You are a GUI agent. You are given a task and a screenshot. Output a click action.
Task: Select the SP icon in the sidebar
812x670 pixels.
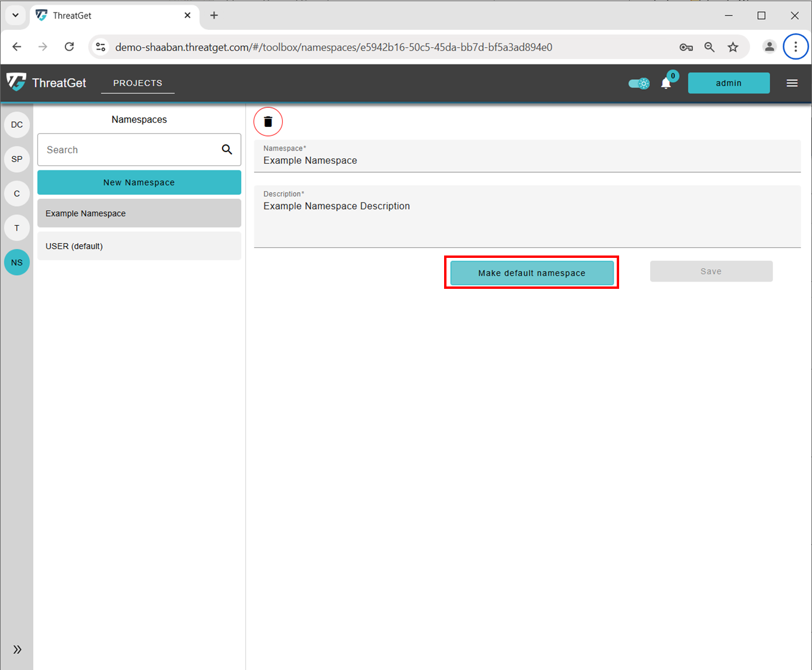(17, 159)
